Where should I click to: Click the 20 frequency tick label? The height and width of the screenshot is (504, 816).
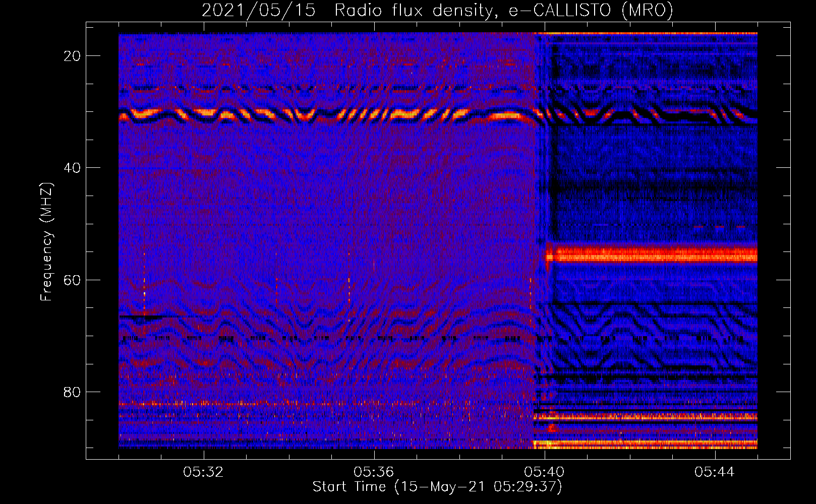tap(72, 56)
